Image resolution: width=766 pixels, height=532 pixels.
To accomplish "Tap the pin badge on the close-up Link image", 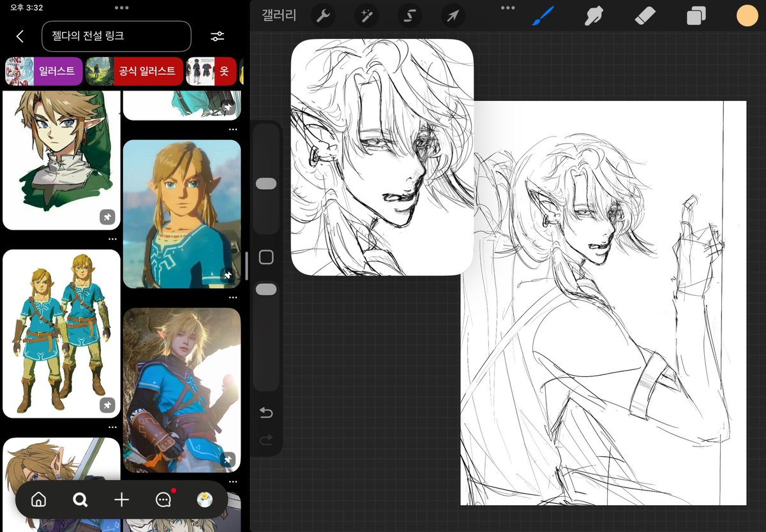I will pos(228,276).
